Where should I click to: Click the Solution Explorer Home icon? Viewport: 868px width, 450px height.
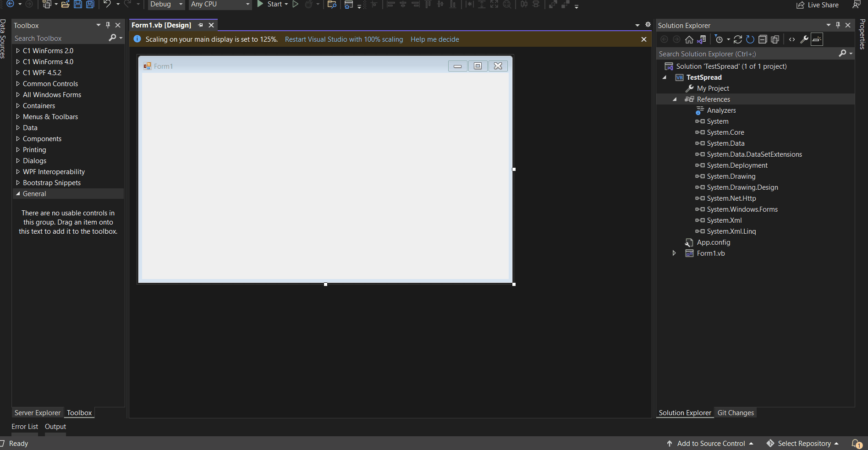pyautogui.click(x=689, y=39)
